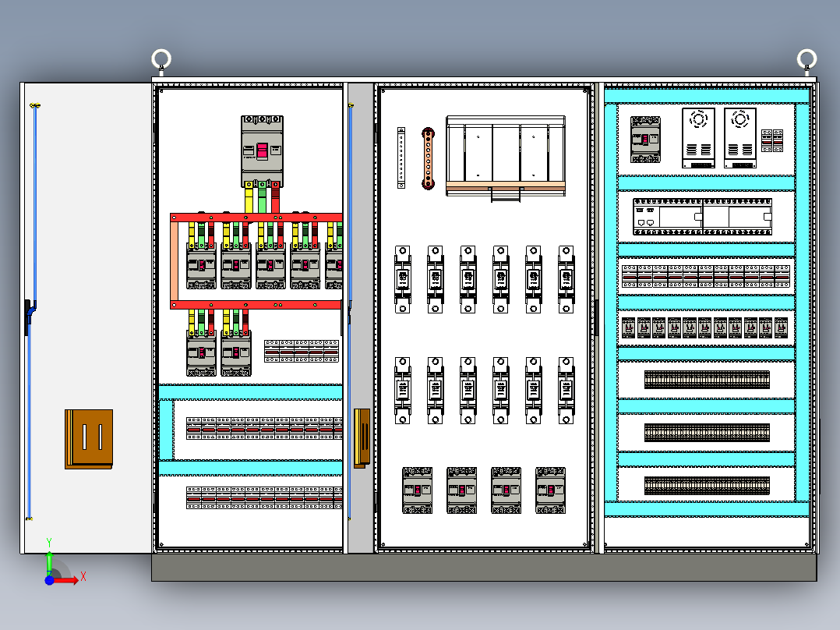Screen dimensions: 840x630
Task: Select the right power supply unit in right panel
Action: pyautogui.click(x=740, y=138)
